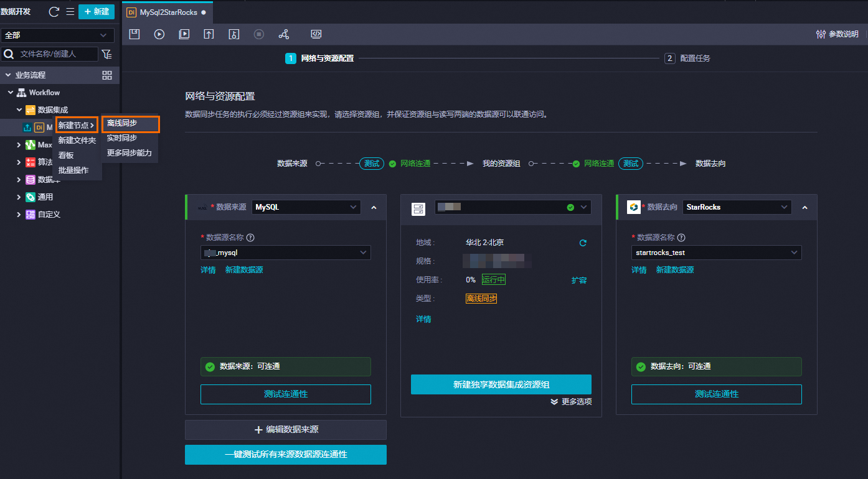Screen dimensions: 868x479
Task: Click the green MaxCompute icon in tree
Action: 30,145
